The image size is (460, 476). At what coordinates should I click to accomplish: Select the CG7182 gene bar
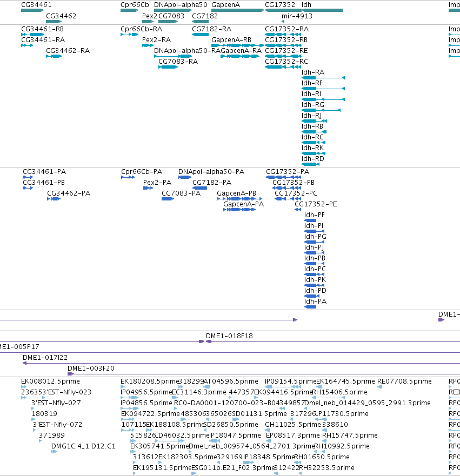(201, 22)
